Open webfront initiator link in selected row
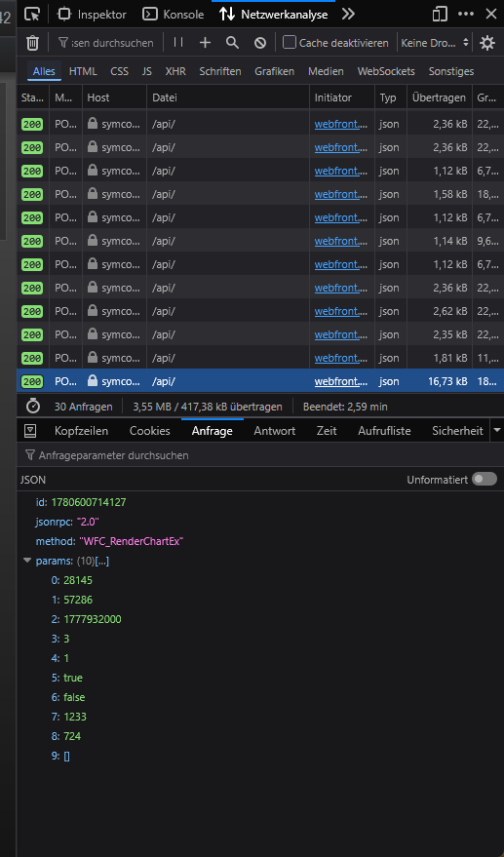The width and height of the screenshot is (504, 857). coord(340,381)
